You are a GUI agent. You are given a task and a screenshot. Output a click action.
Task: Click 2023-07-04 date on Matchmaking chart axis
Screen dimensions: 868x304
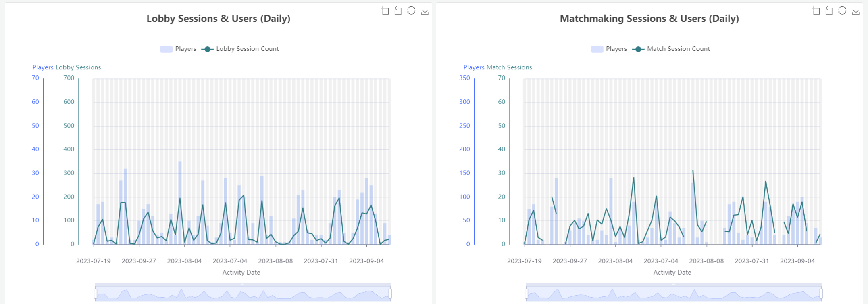661,261
